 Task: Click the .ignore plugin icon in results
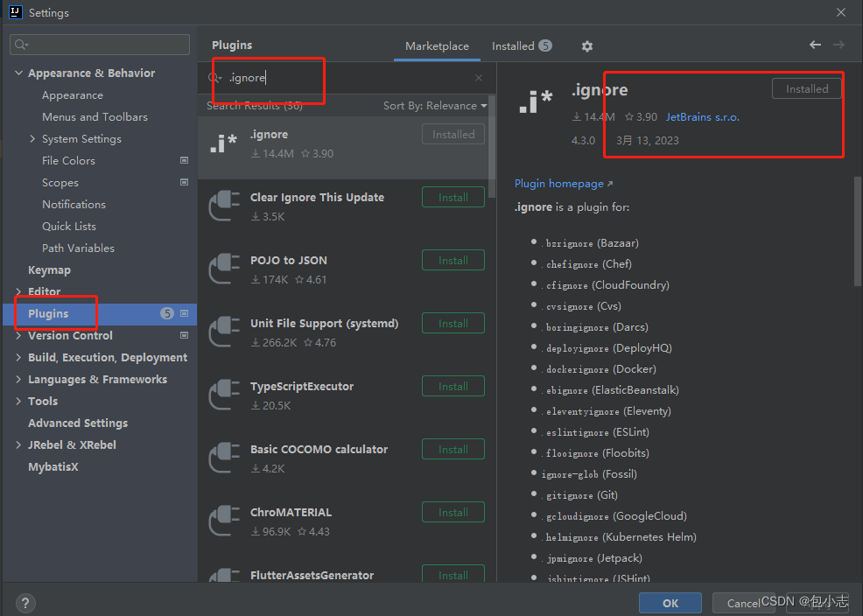223,143
